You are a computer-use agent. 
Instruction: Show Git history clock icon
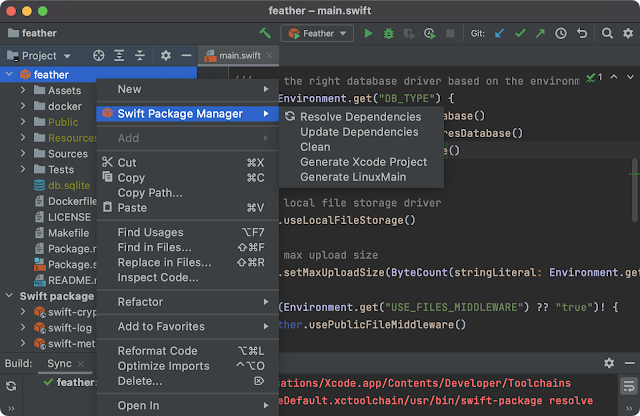tap(561, 33)
